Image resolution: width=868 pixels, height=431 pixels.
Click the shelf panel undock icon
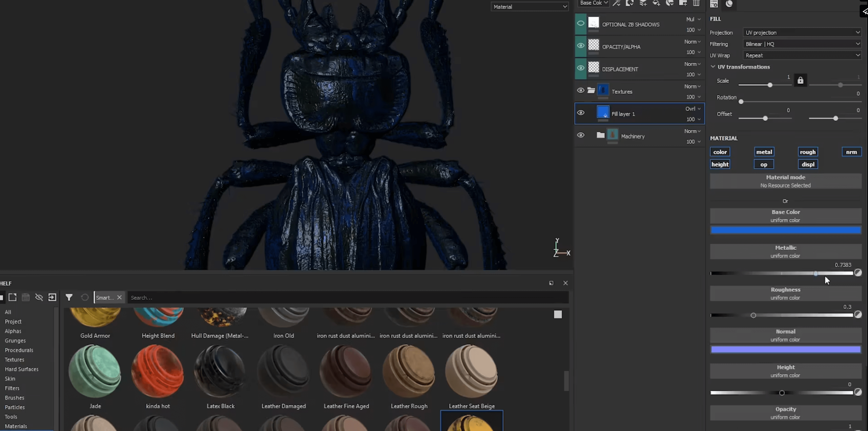pos(551,283)
